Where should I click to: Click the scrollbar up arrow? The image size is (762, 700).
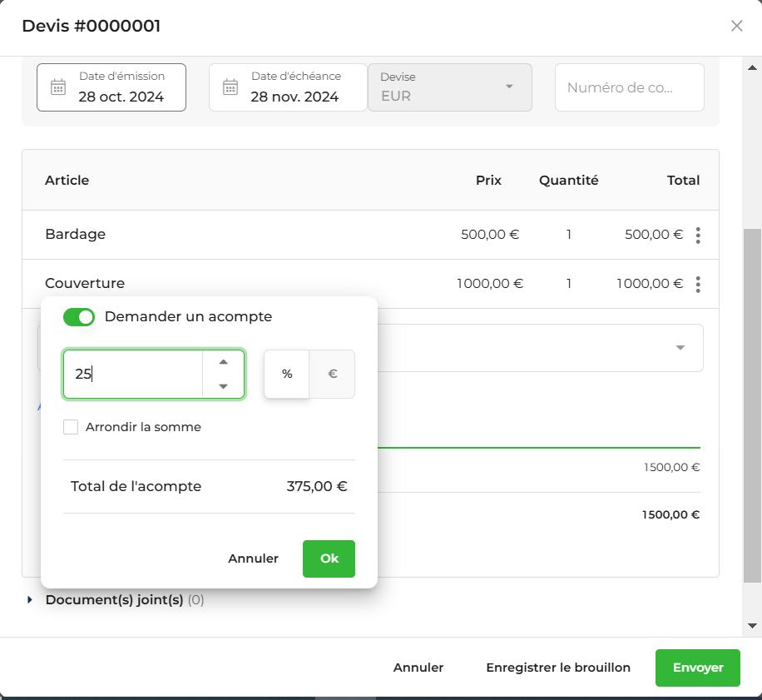[752, 67]
